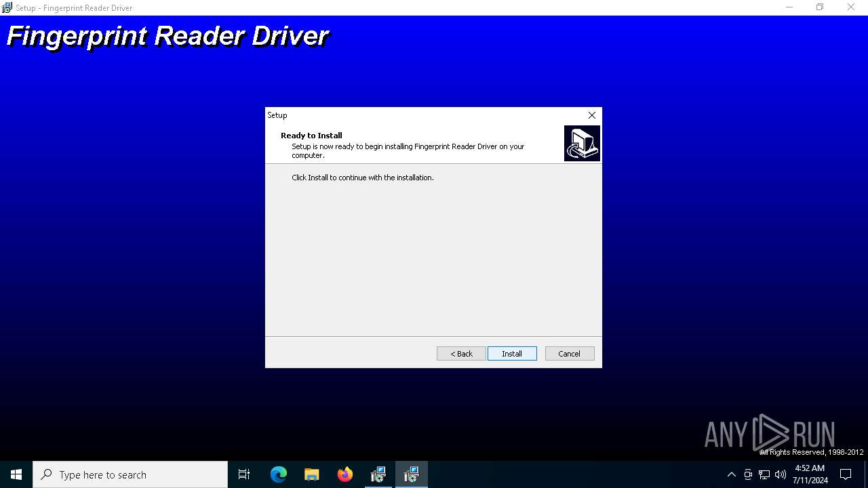The height and width of the screenshot is (488, 868).
Task: Switch to active setup installer taskbar item
Action: [412, 474]
